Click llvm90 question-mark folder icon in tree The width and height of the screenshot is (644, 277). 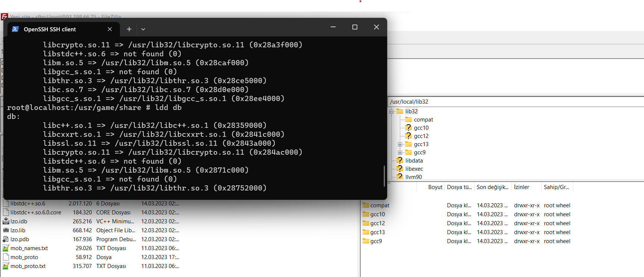click(x=400, y=177)
